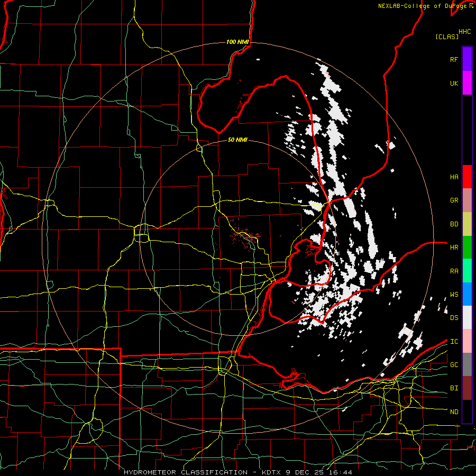476x476 pixels.
Task: Click the WS legend label
Action: 454,295
